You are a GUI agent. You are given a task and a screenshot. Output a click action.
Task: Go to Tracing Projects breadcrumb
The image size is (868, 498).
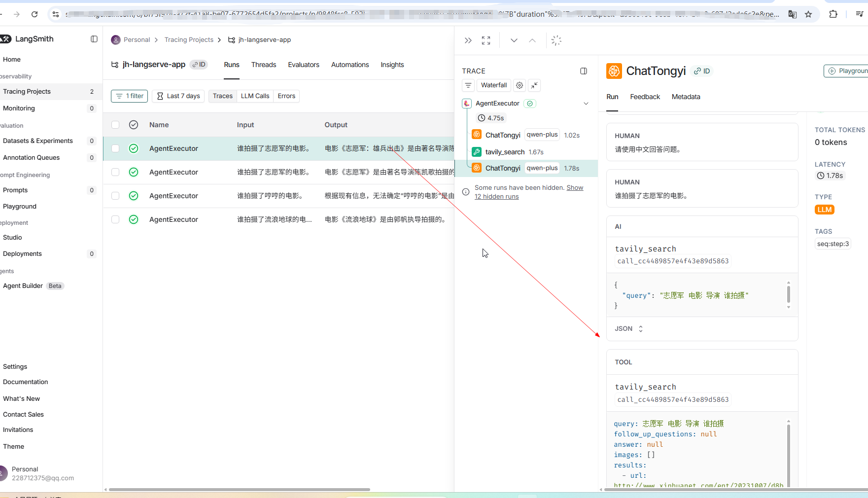189,40
